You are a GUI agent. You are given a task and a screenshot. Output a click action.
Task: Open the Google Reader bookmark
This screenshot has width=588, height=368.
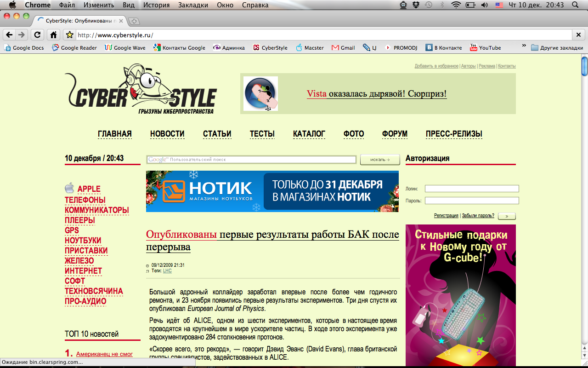pyautogui.click(x=74, y=47)
